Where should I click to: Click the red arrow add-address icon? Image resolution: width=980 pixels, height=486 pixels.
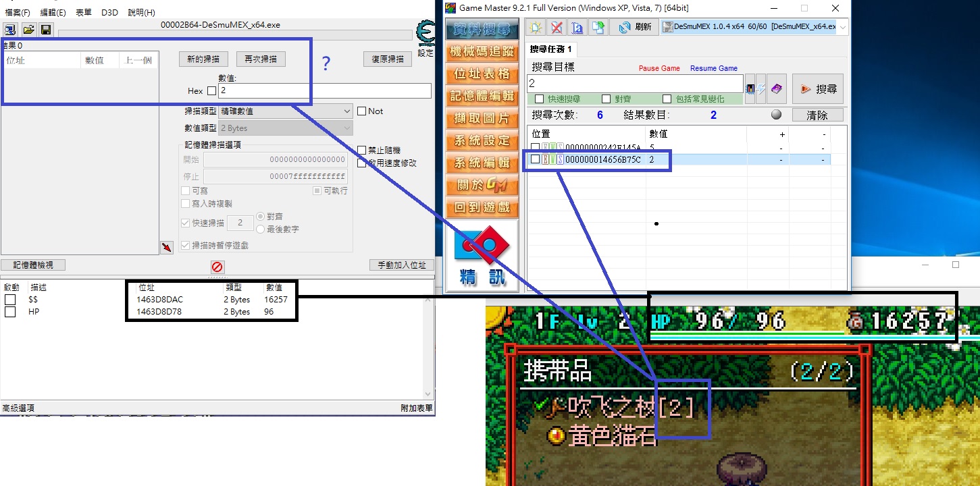point(167,248)
